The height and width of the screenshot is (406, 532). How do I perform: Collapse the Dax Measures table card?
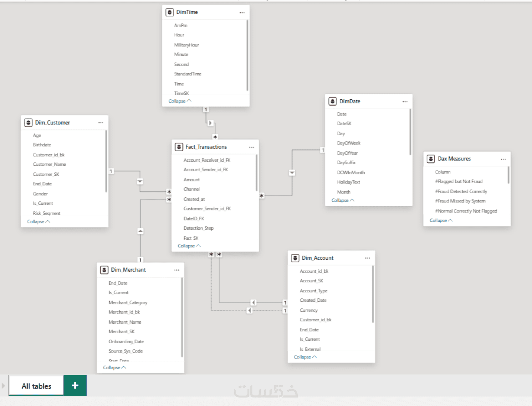pos(441,221)
